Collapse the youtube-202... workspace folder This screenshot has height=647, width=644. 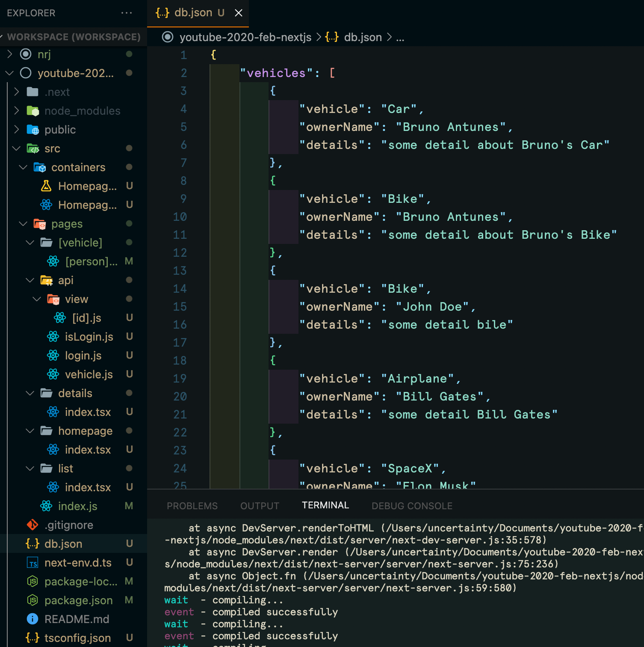click(10, 73)
